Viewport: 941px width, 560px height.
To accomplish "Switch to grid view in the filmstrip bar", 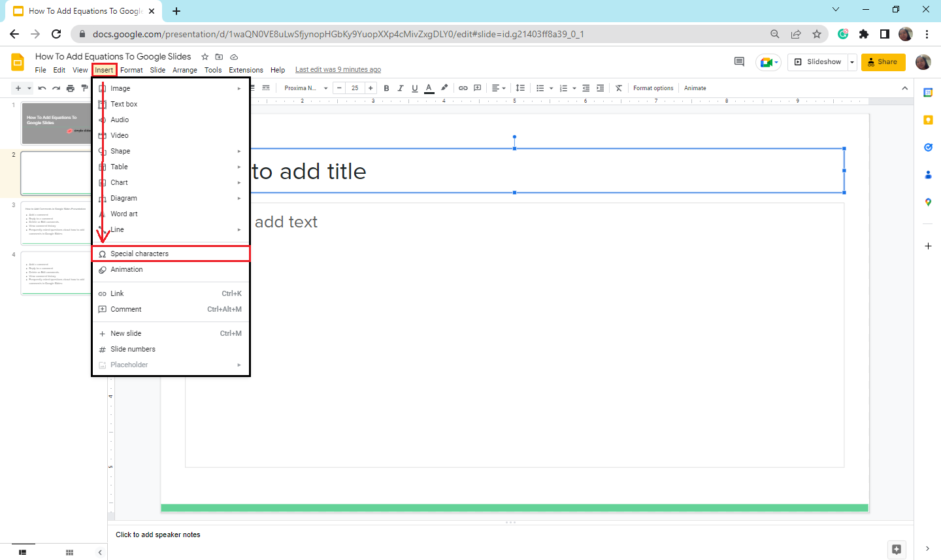I will (x=69, y=552).
